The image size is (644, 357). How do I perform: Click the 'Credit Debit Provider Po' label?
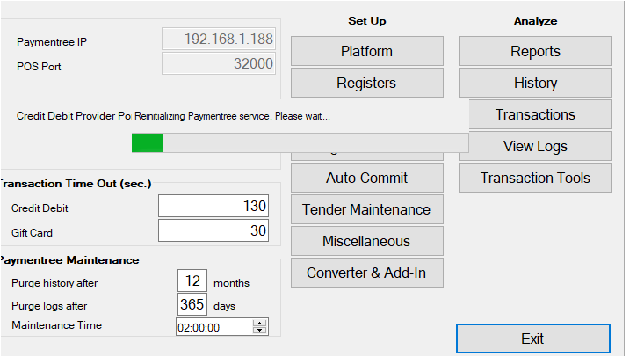coord(74,116)
